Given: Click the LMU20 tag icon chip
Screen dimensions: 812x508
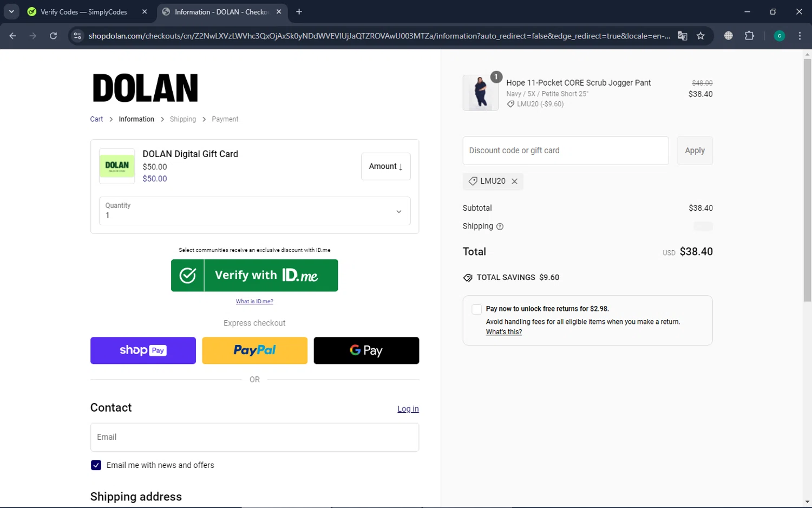Looking at the screenshot, I should (473, 181).
